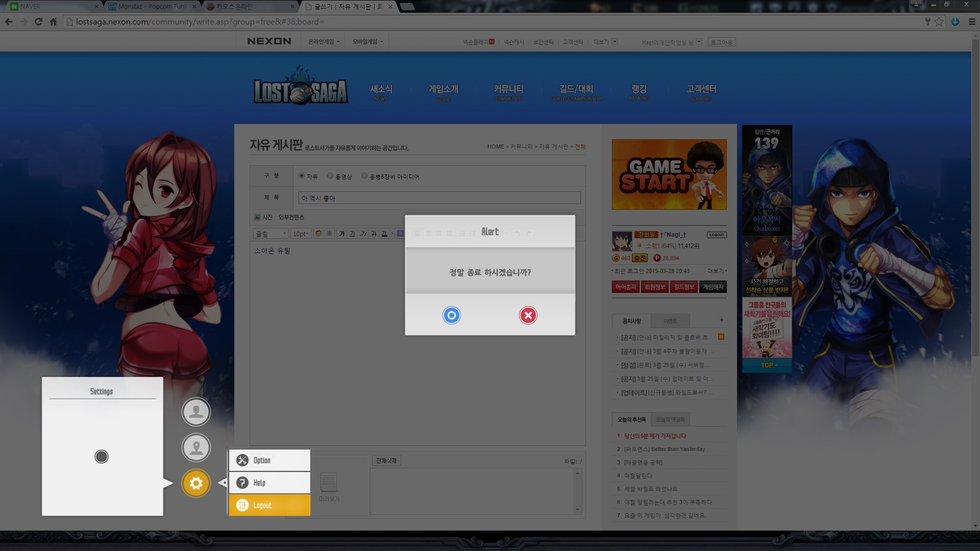Click the red P points icon

(x=657, y=258)
